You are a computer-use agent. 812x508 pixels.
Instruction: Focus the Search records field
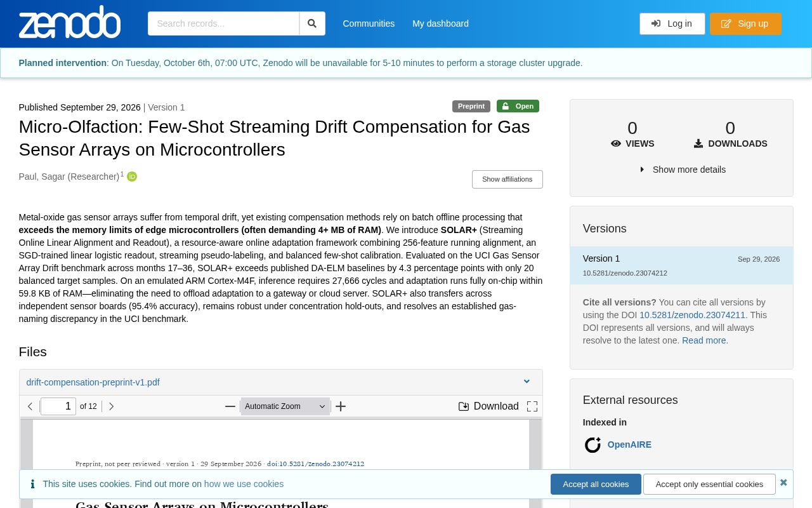223,23
